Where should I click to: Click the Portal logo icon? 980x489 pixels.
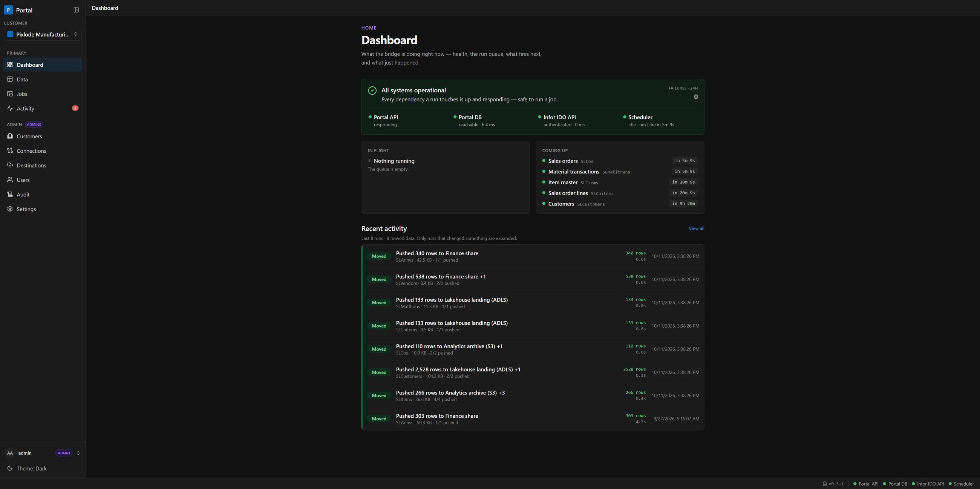click(8, 10)
